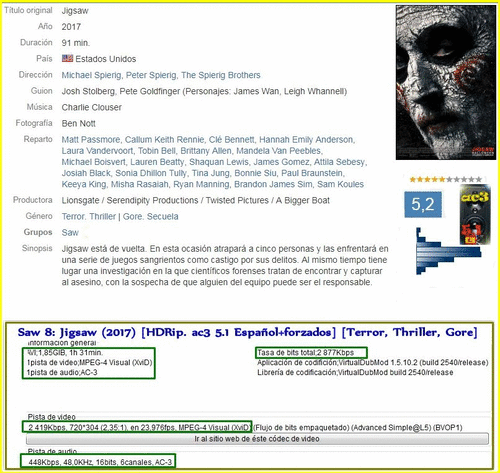Viewport: 500px width, 473px height.
Task: Open the Gore topic link
Action: coord(133,217)
